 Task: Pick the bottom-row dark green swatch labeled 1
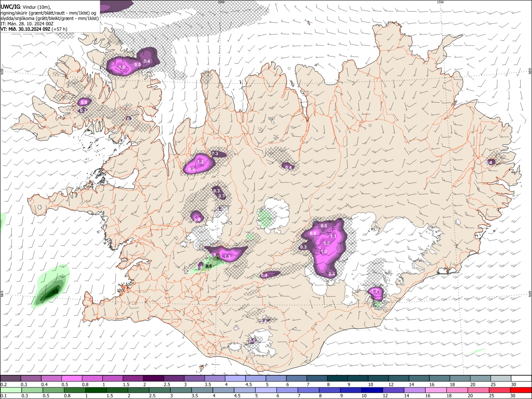tap(95, 390)
